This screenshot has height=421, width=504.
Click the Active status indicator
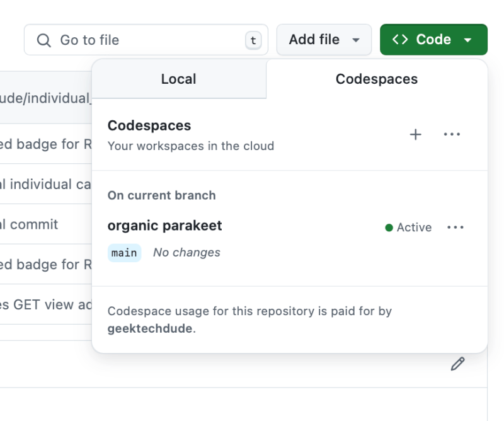pos(408,228)
